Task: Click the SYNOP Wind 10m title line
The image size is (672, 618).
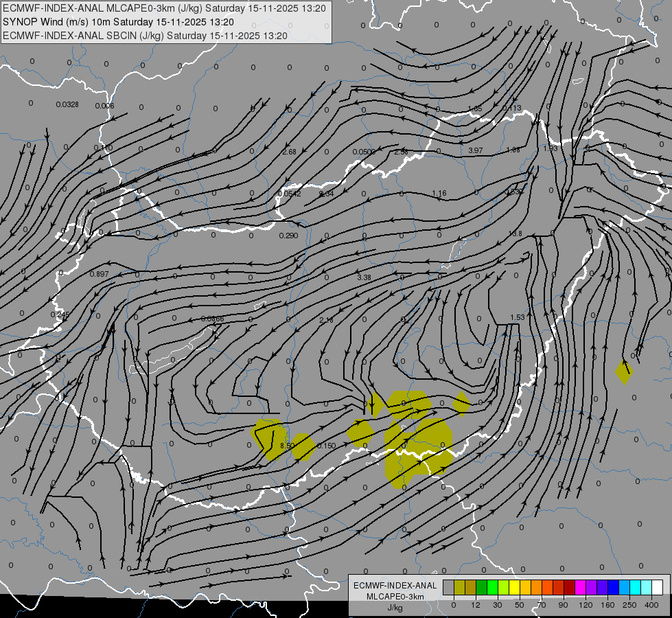Action: tap(118, 22)
